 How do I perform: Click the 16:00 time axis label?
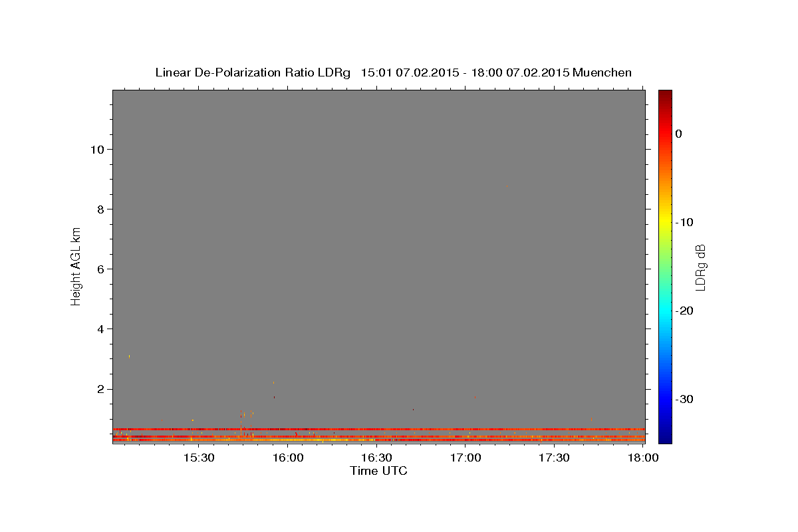tap(288, 458)
